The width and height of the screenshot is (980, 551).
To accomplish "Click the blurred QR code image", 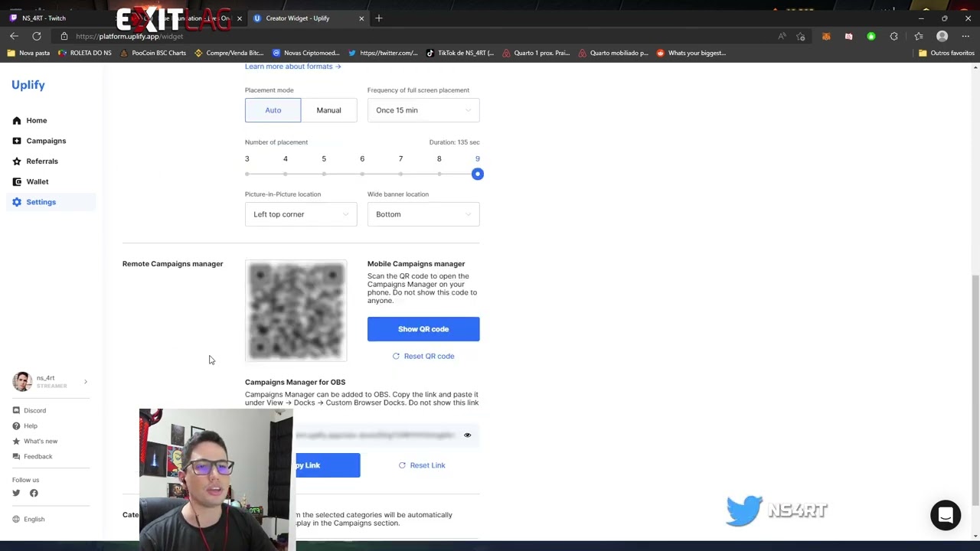I will [296, 311].
